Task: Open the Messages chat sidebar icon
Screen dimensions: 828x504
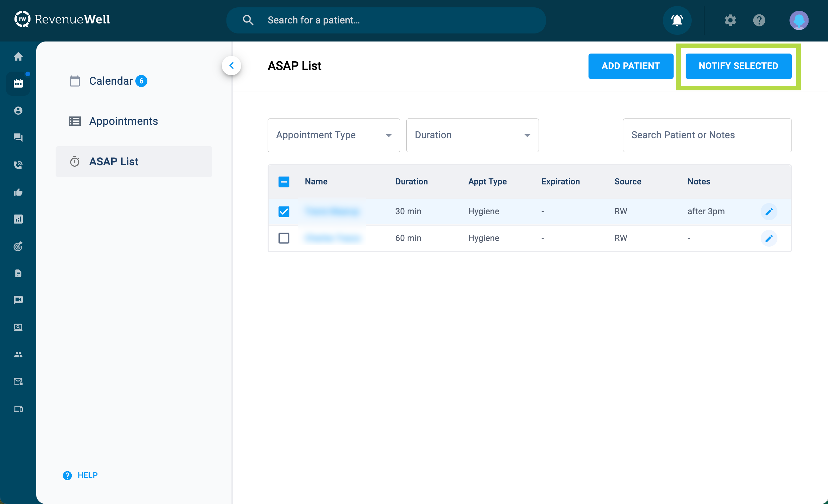Action: click(x=18, y=137)
